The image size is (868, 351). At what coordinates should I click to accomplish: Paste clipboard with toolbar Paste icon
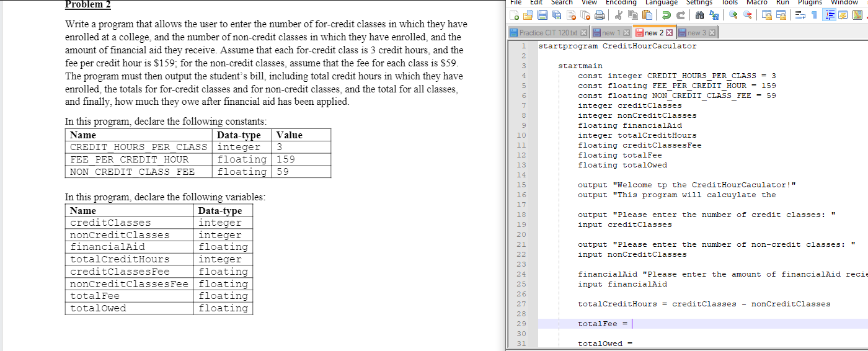coord(647,15)
